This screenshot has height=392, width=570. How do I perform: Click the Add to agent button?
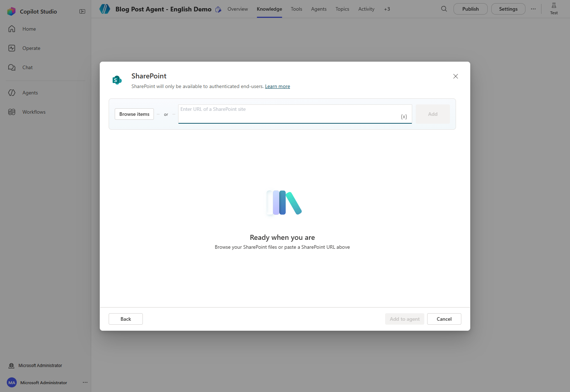[405, 319]
